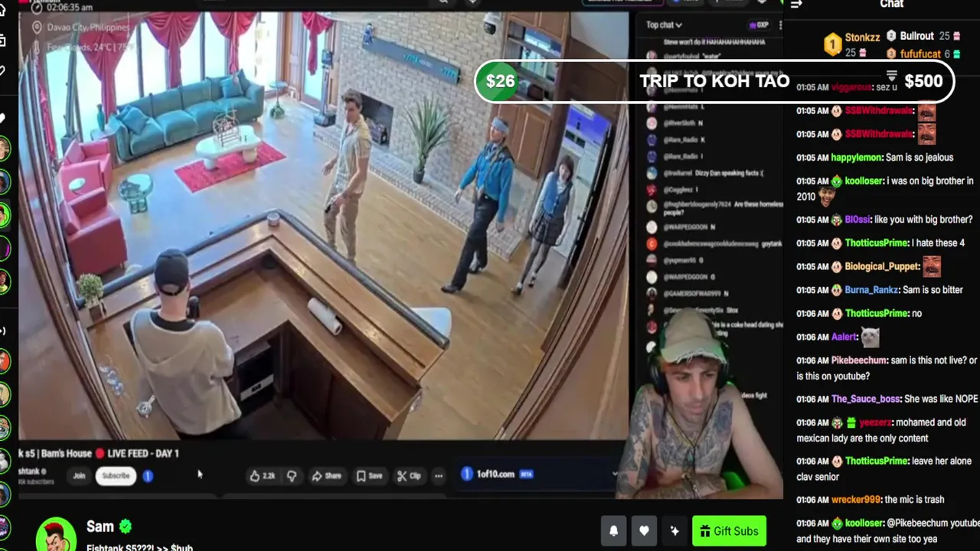Screen dimensions: 980x551
Task: Click gifter fufufucat on the leaderboard
Action: (x=920, y=54)
